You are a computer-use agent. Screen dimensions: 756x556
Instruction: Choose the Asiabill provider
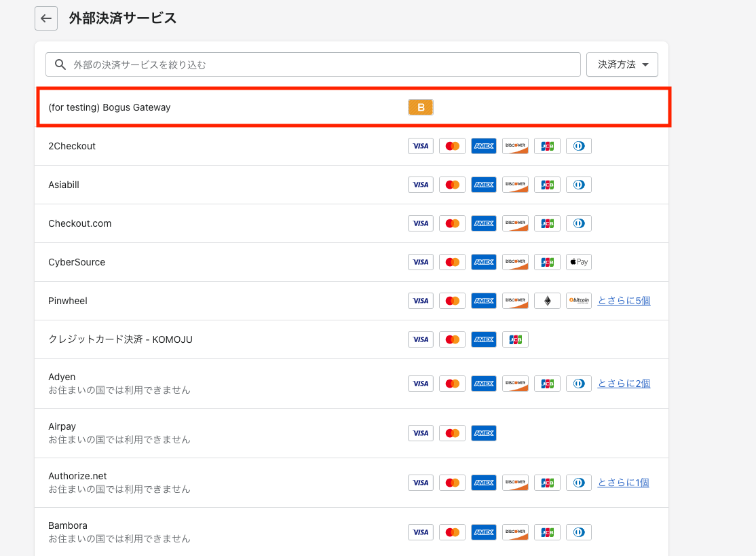(x=352, y=185)
